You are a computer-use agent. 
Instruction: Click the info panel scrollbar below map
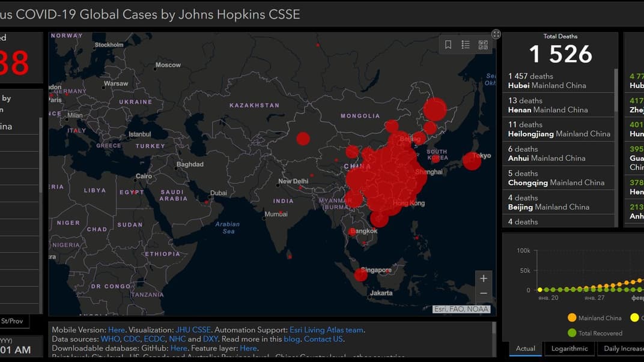494,330
